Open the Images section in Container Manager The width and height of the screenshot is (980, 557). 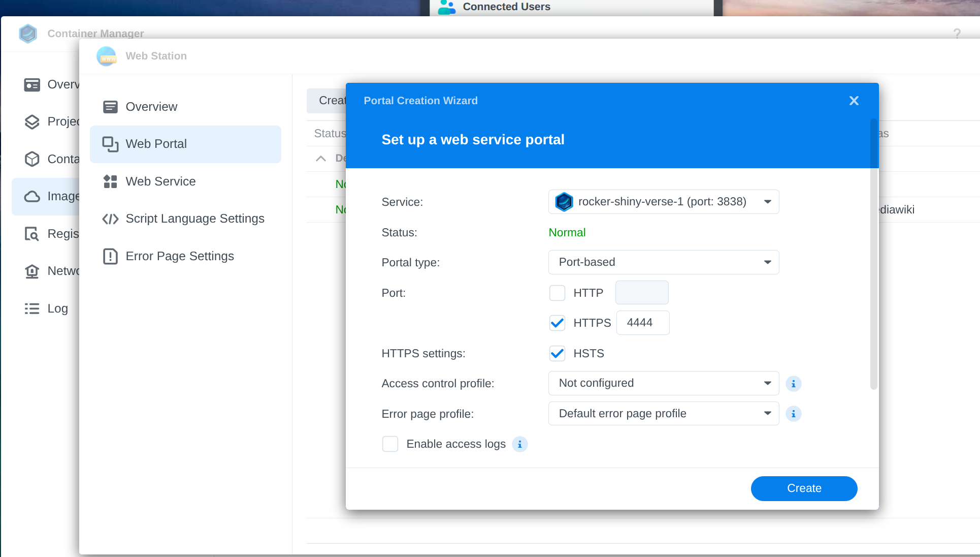[x=32, y=196]
